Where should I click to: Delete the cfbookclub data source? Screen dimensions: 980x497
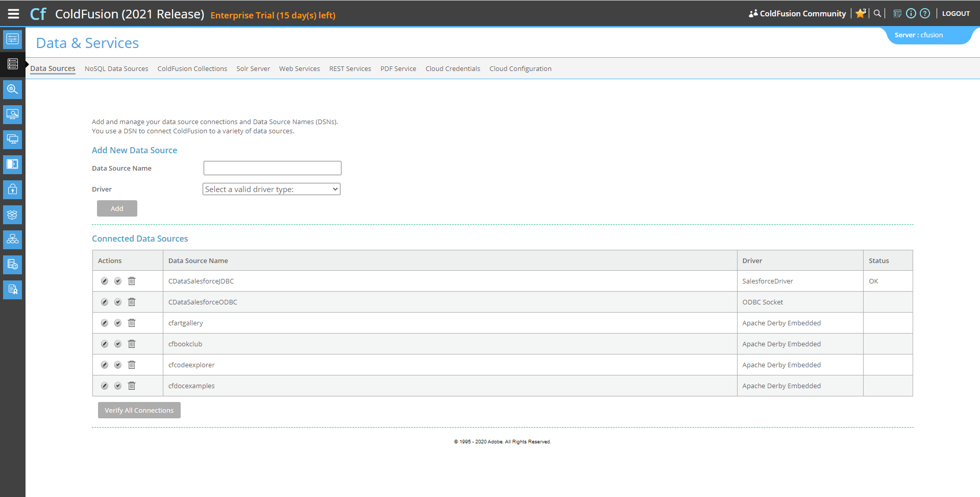132,344
